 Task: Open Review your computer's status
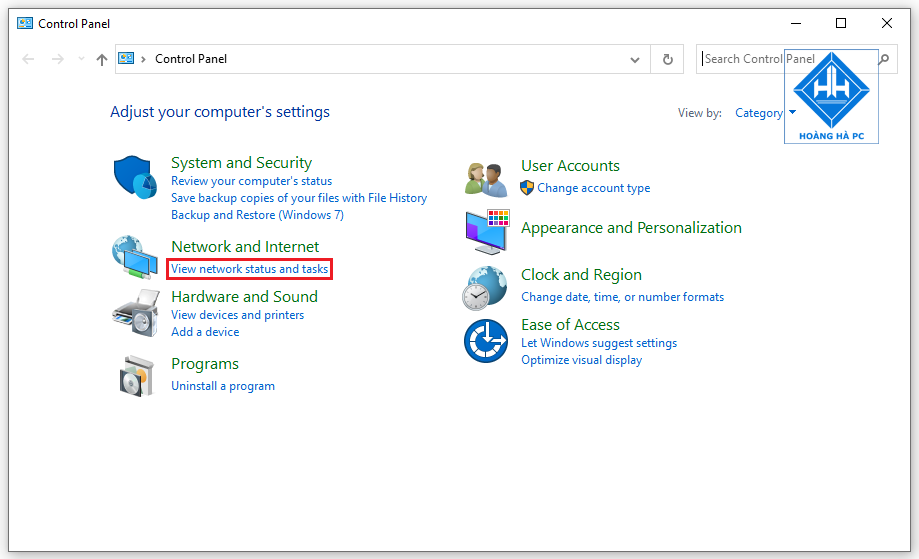pyautogui.click(x=251, y=181)
